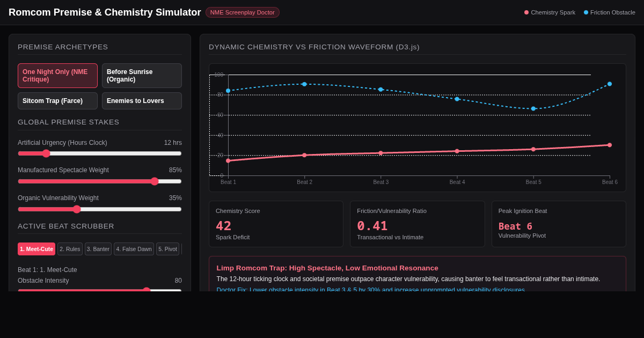Click the Premise Archetypes section heading
This screenshot has width=644, height=338.
click(63, 47)
